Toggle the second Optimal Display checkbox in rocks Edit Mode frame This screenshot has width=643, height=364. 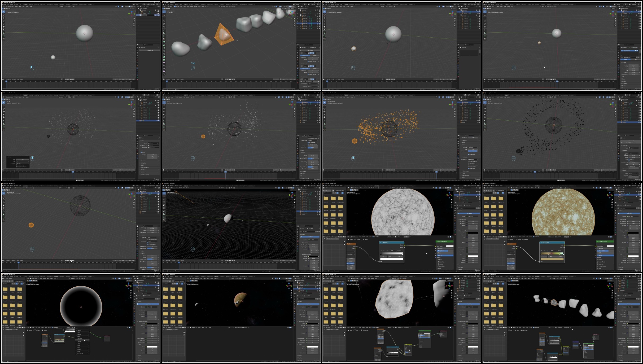coord(308,74)
